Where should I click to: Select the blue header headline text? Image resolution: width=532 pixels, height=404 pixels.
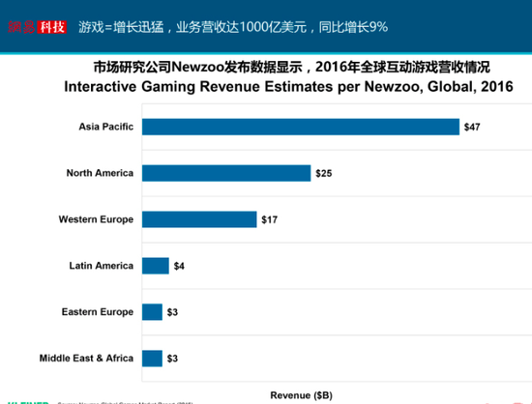[x=233, y=27]
